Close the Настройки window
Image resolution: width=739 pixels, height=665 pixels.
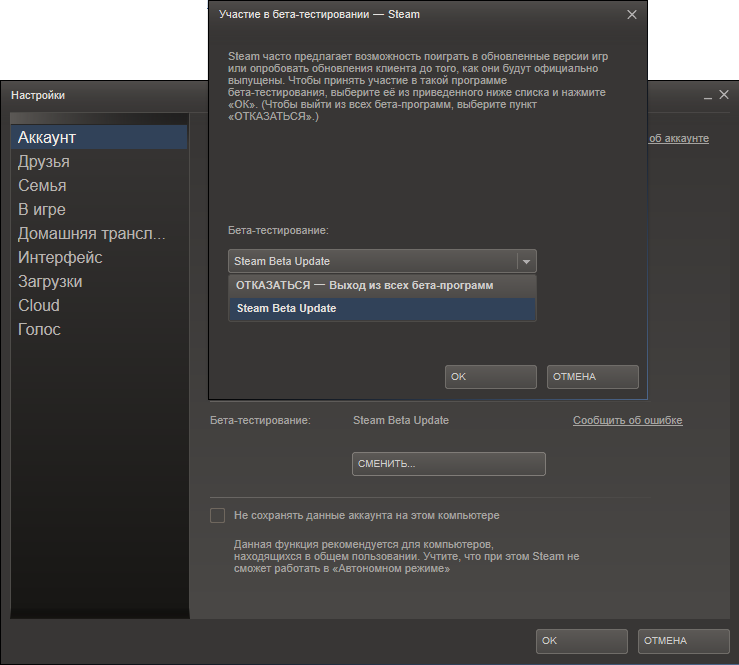click(x=724, y=95)
